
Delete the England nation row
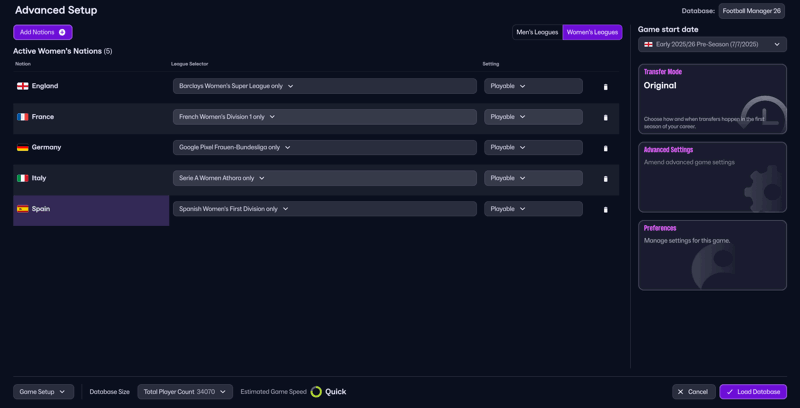[606, 87]
